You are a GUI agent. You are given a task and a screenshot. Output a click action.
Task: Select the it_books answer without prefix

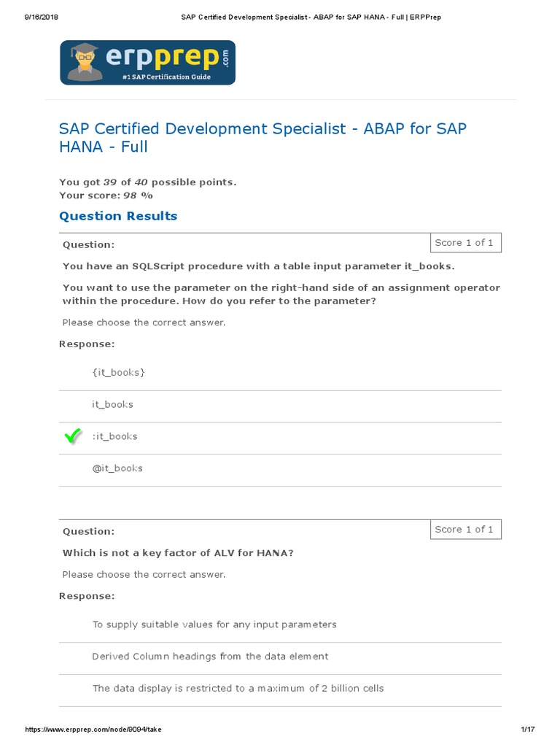pyautogui.click(x=112, y=404)
